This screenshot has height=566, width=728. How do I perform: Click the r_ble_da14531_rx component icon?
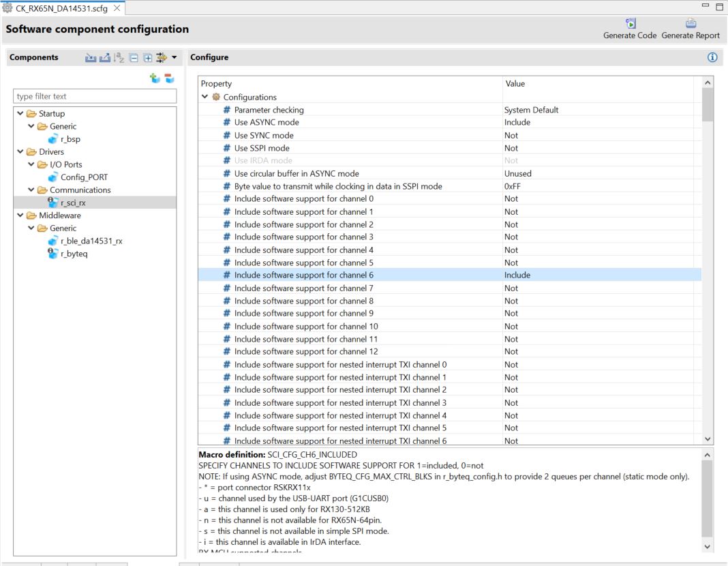(x=53, y=241)
